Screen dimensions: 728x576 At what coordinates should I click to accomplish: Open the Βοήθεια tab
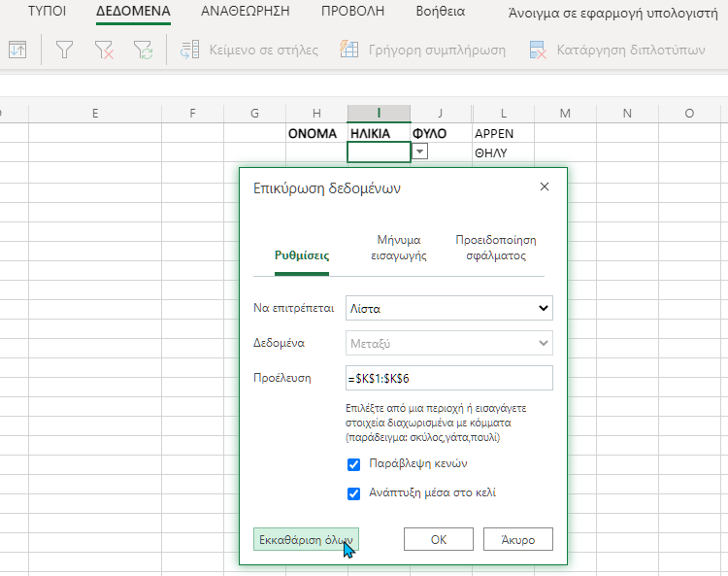click(x=440, y=11)
